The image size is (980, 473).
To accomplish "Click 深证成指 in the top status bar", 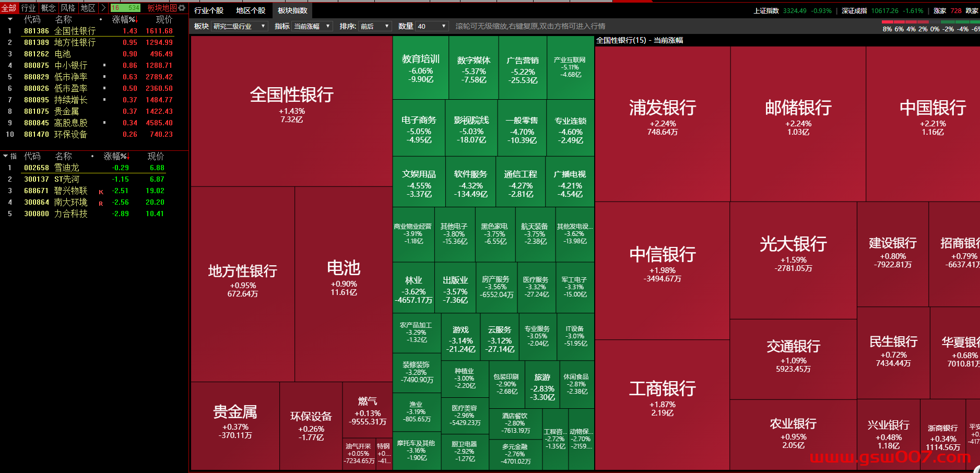I will pyautogui.click(x=854, y=10).
